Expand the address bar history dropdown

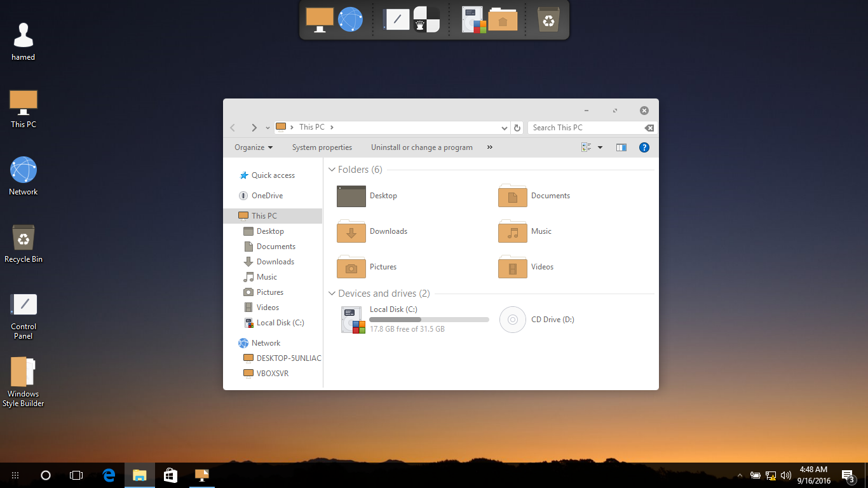[505, 128]
